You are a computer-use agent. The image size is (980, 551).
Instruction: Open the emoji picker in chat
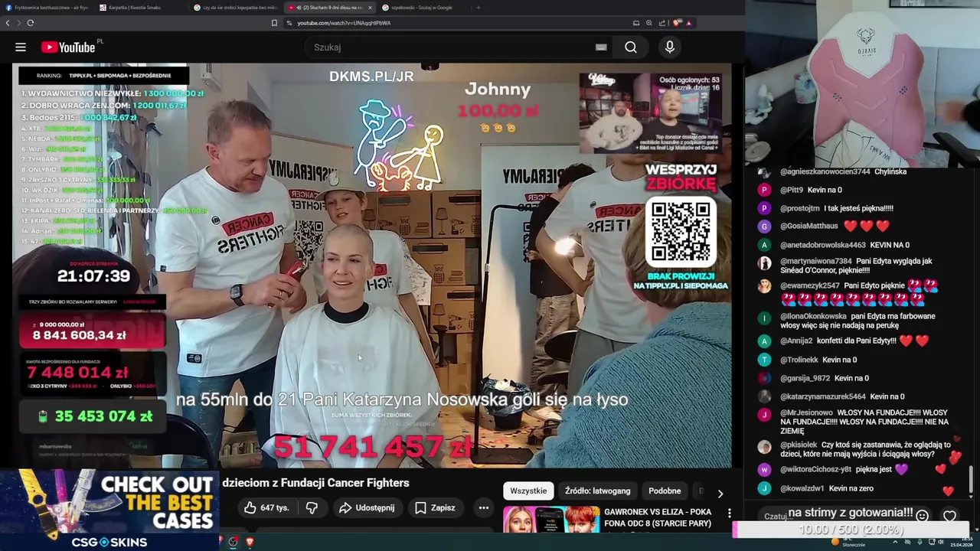pyautogui.click(x=922, y=516)
